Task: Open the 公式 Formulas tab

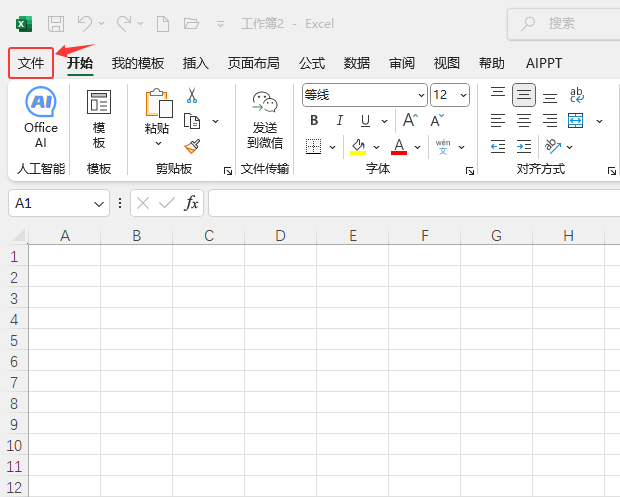Action: 312,63
